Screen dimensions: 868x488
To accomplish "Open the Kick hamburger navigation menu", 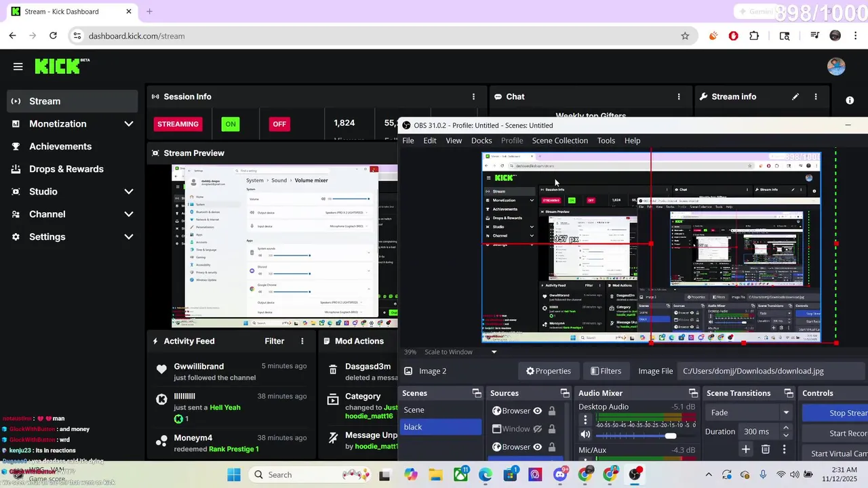I will [18, 66].
